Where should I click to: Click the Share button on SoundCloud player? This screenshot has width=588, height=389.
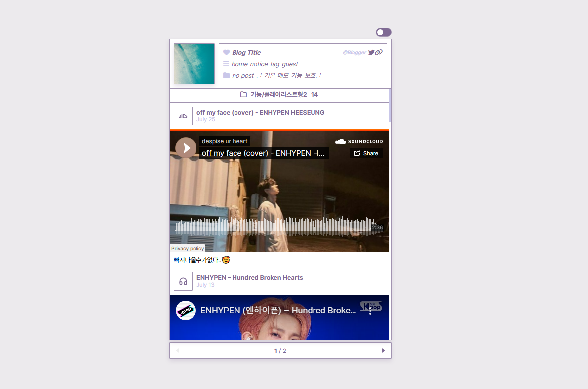[366, 153]
